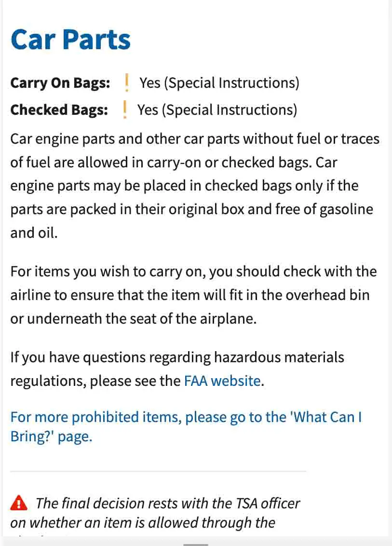
Task: Tap the gray drag handle at the bottom
Action: pos(196,545)
